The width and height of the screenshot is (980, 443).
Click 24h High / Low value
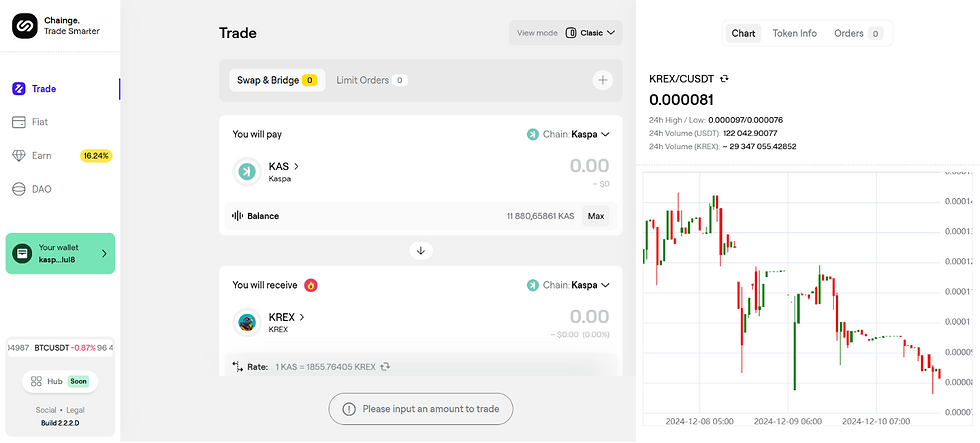[746, 120]
